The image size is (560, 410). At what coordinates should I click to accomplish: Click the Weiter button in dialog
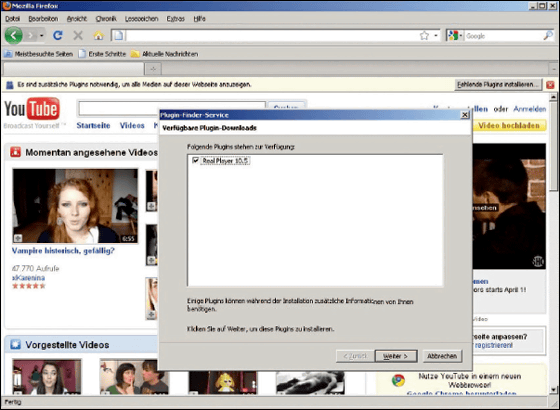(x=396, y=356)
